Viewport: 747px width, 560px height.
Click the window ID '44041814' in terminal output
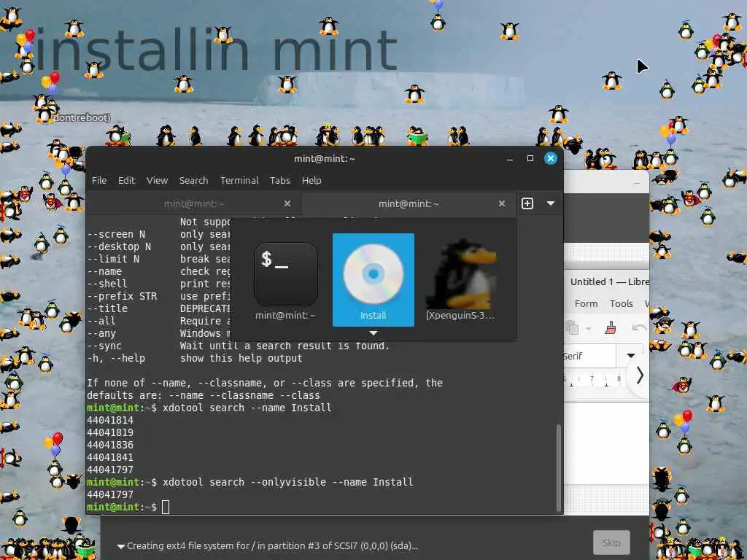(x=110, y=420)
